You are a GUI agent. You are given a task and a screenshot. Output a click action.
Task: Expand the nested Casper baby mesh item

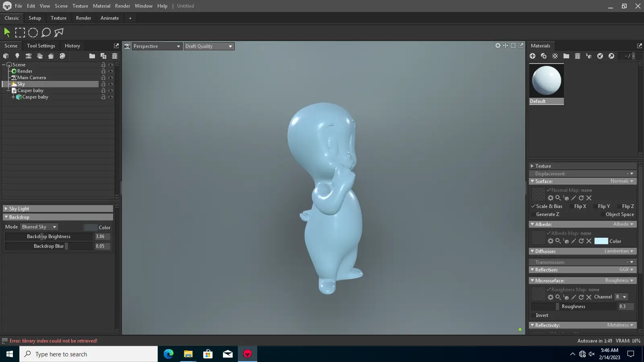[x=13, y=97]
